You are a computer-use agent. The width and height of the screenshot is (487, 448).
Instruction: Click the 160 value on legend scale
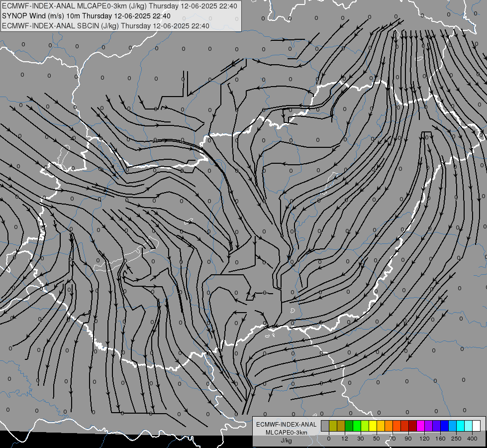(x=440, y=439)
